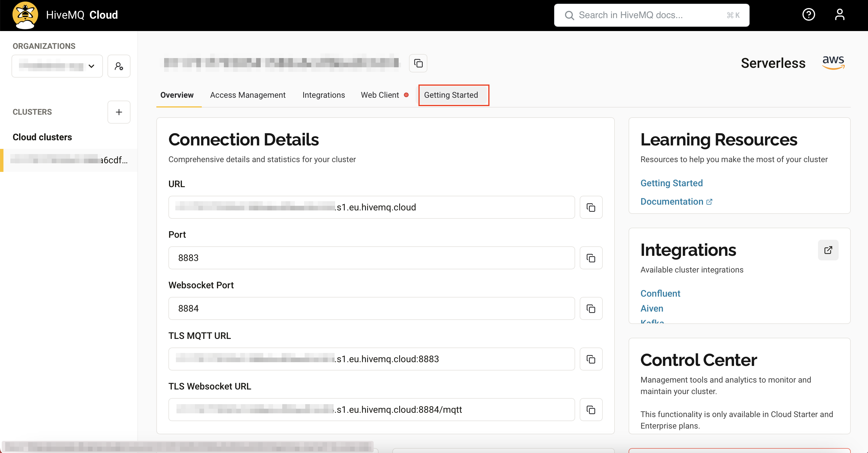Image resolution: width=868 pixels, height=453 pixels.
Task: Click the AWS provider logo
Action: (833, 63)
